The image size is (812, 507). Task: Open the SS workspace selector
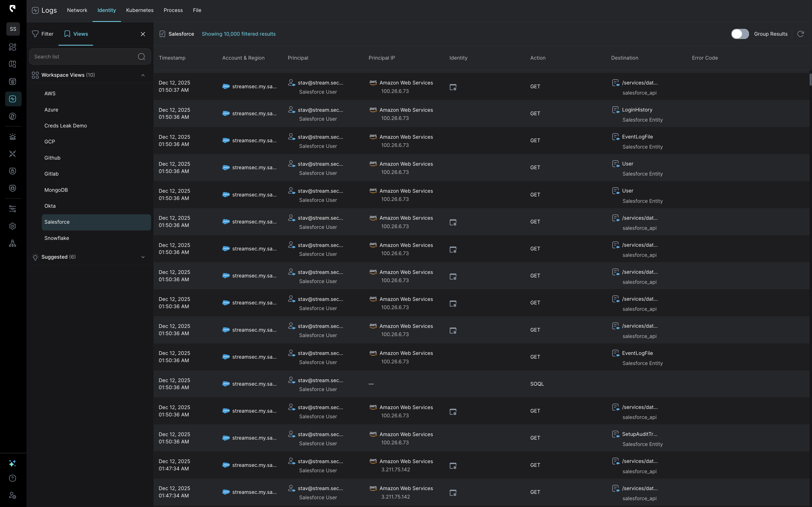click(13, 29)
